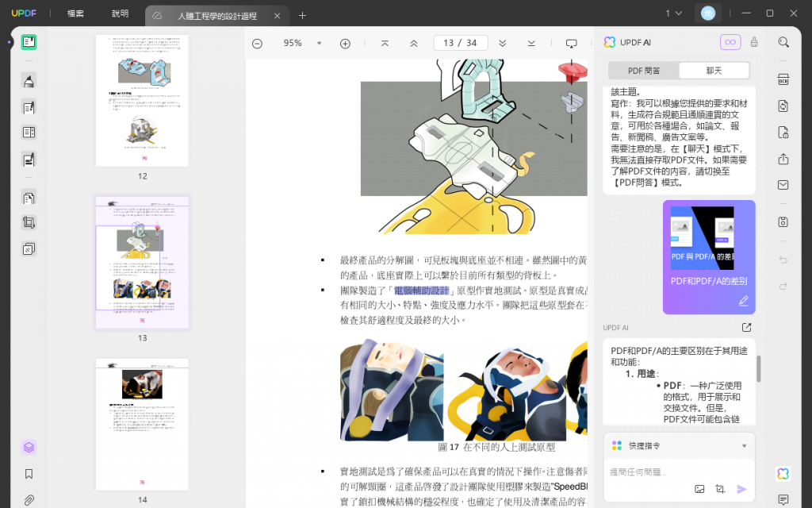
Task: Open the Convert PDF icon in right sidebar
Action: tap(783, 106)
